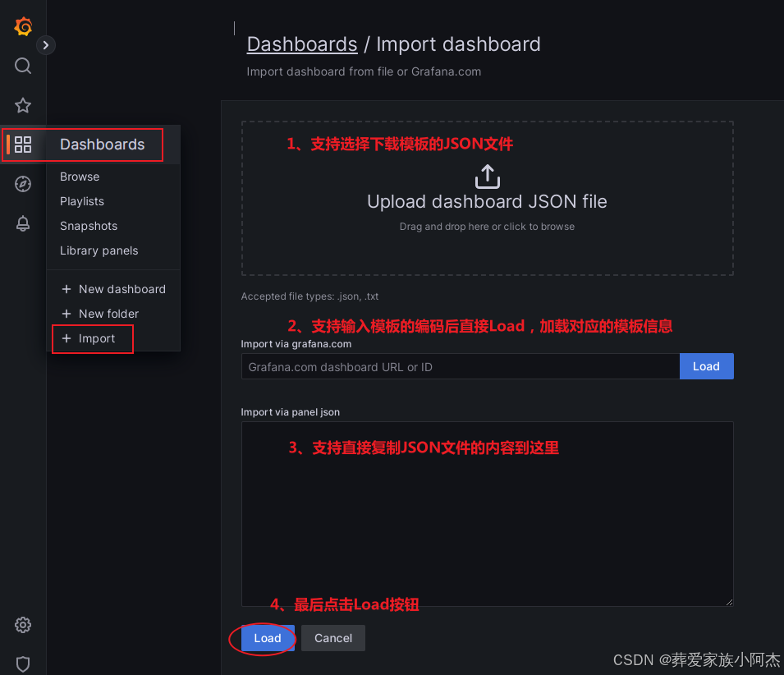The height and width of the screenshot is (675, 784).
Task: Open the Explore compass icon
Action: pos(23,184)
